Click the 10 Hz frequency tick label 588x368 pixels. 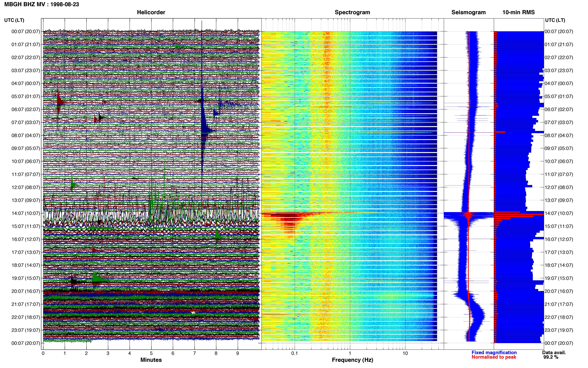coord(405,353)
